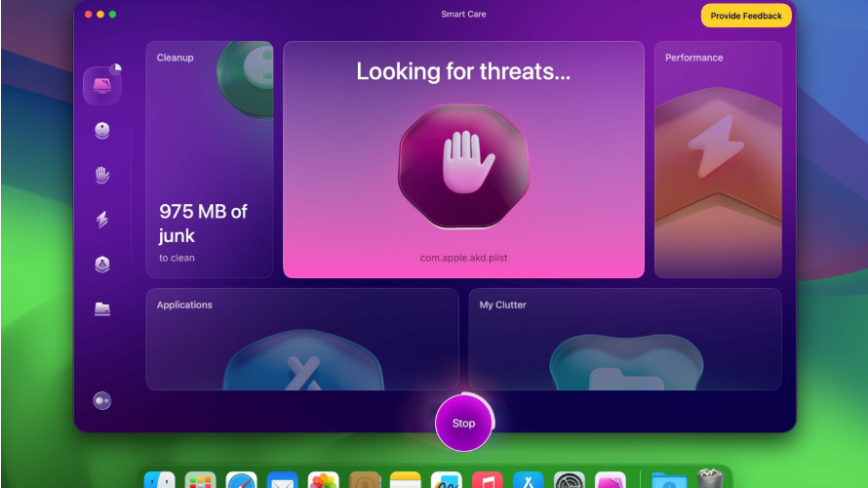Select the My Clutter folder sidebar icon
This screenshot has width=868, height=488.
point(101,308)
